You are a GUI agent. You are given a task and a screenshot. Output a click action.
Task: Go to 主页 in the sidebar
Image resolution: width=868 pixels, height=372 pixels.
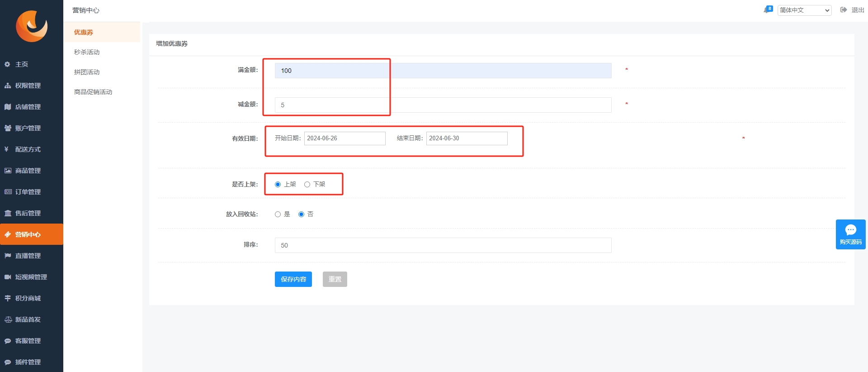[x=32, y=64]
